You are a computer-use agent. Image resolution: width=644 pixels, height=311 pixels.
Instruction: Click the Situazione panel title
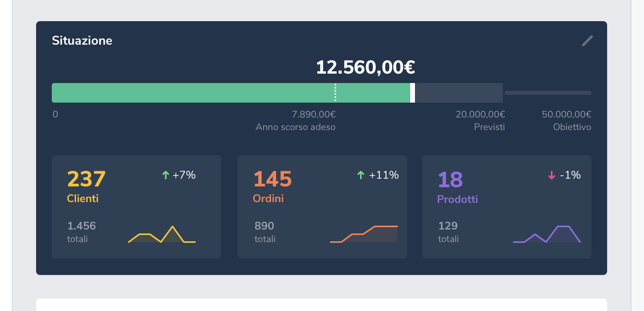tap(82, 41)
